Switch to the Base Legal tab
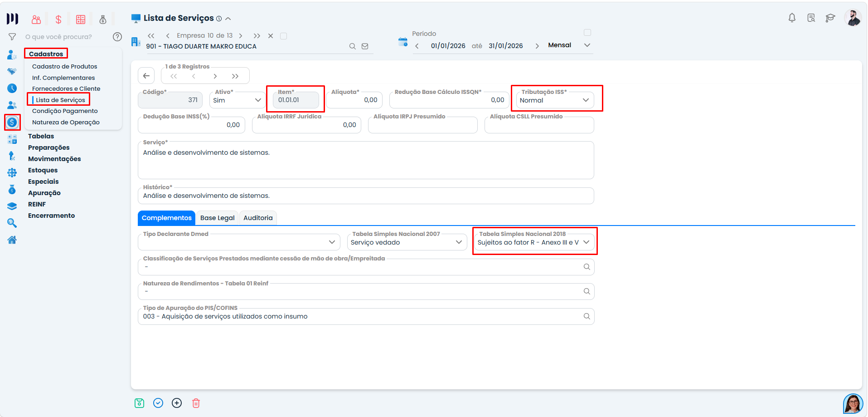Screen dimensions: 868x417 click(x=218, y=218)
